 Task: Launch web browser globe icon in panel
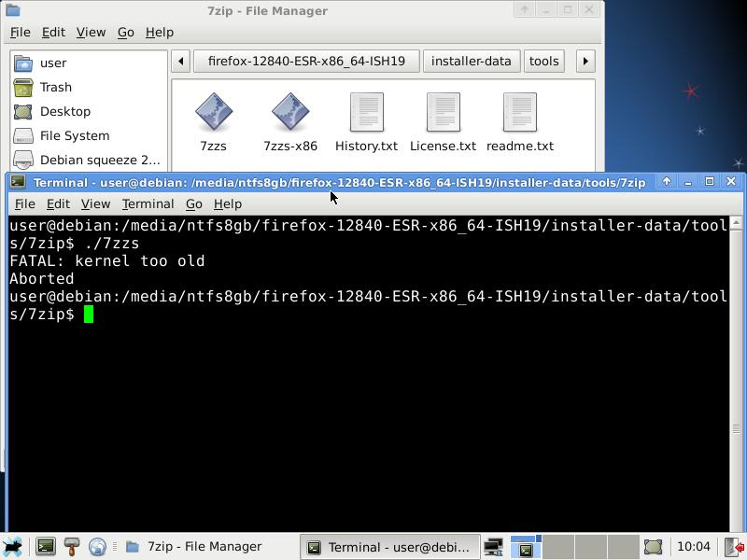[98, 547]
